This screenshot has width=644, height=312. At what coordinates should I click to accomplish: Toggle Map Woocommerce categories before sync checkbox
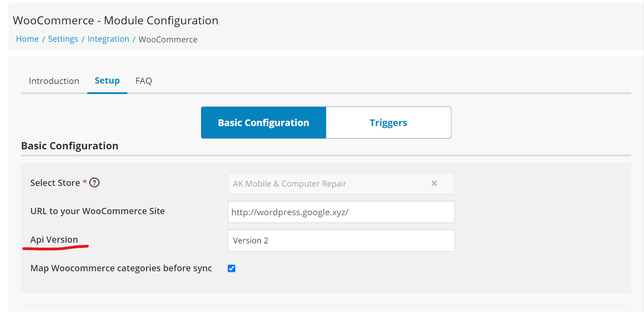[x=231, y=268]
